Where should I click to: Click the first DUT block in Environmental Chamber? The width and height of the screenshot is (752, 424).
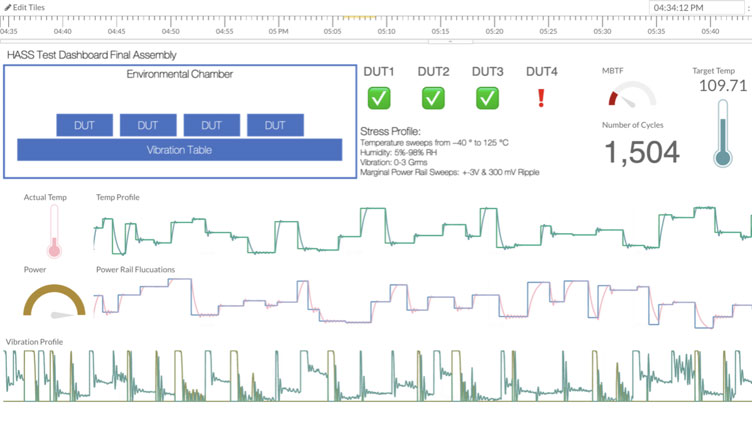(x=84, y=125)
